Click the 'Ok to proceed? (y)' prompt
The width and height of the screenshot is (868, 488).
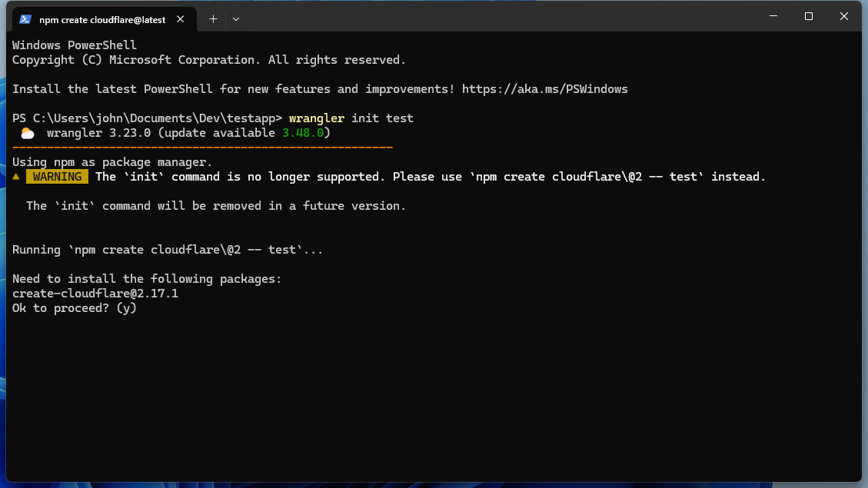pyautogui.click(x=75, y=308)
